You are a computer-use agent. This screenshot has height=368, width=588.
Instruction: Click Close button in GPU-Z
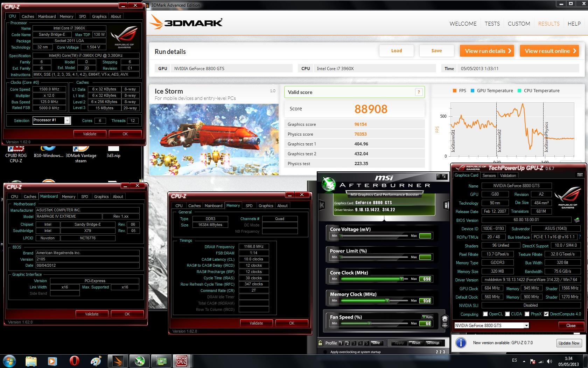coord(571,326)
